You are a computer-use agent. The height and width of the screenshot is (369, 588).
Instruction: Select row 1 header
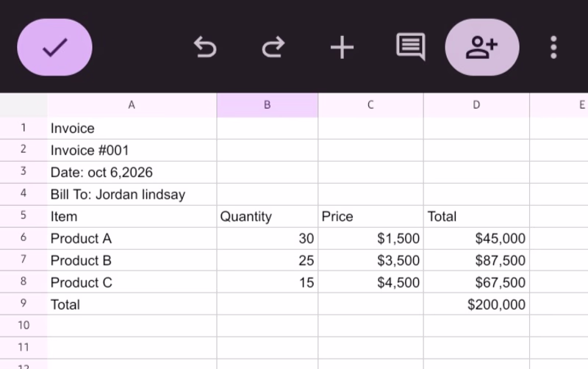click(x=24, y=128)
